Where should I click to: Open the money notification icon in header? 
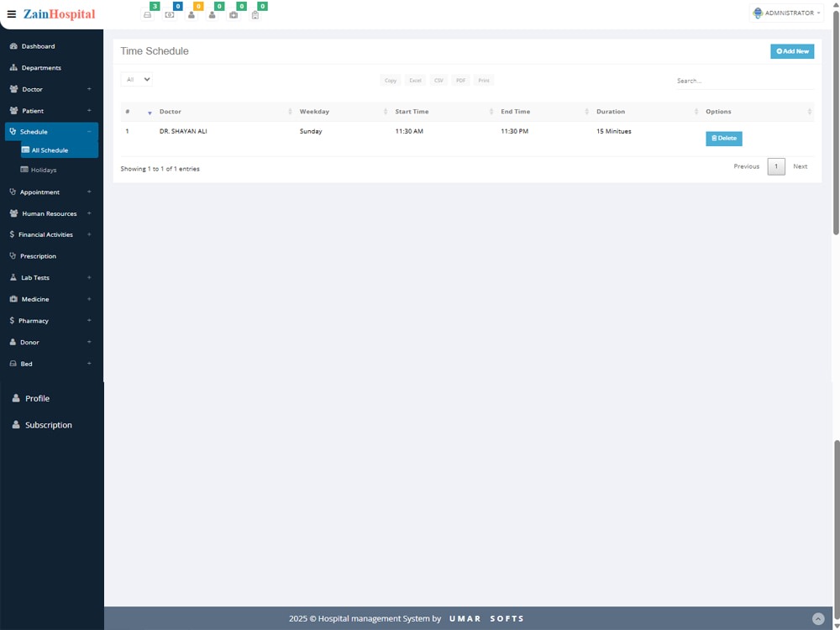pyautogui.click(x=170, y=14)
